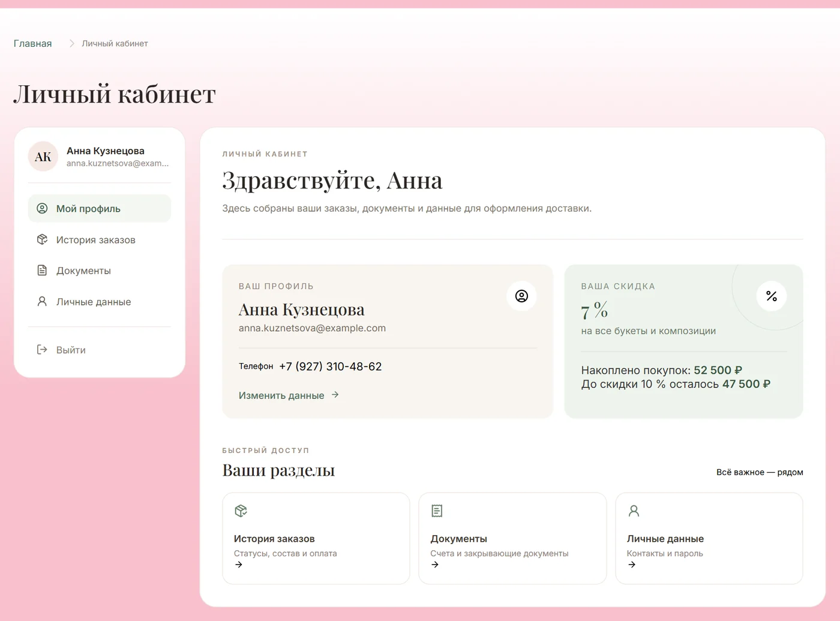Open the Главная breadcrumb link

[33, 43]
